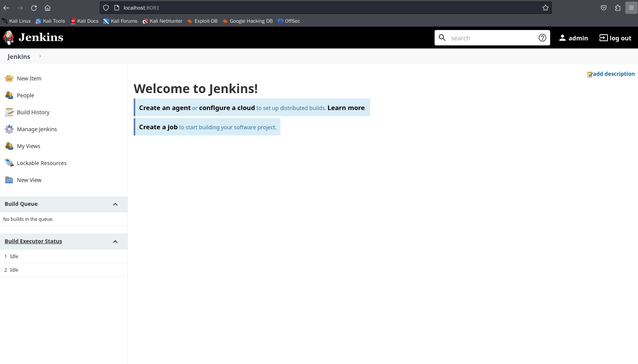This screenshot has width=638, height=364.
Task: Open the Kali Tools bookmark
Action: coord(50,21)
